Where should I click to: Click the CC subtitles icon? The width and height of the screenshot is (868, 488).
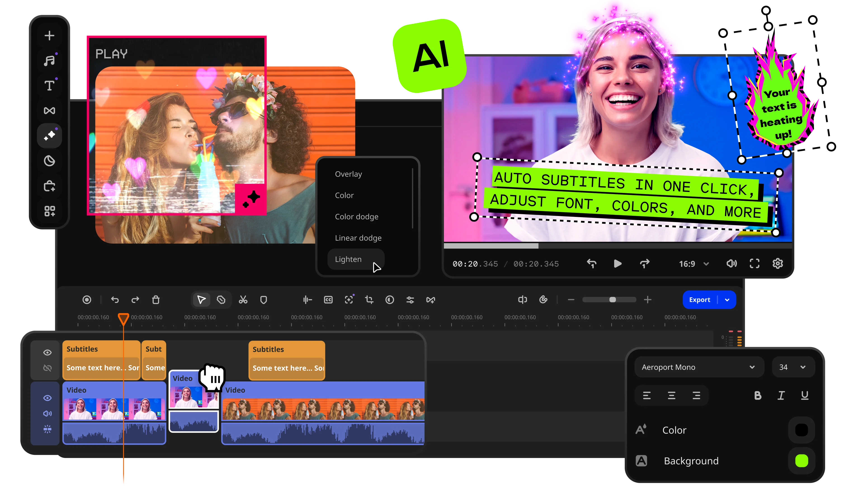click(x=328, y=300)
